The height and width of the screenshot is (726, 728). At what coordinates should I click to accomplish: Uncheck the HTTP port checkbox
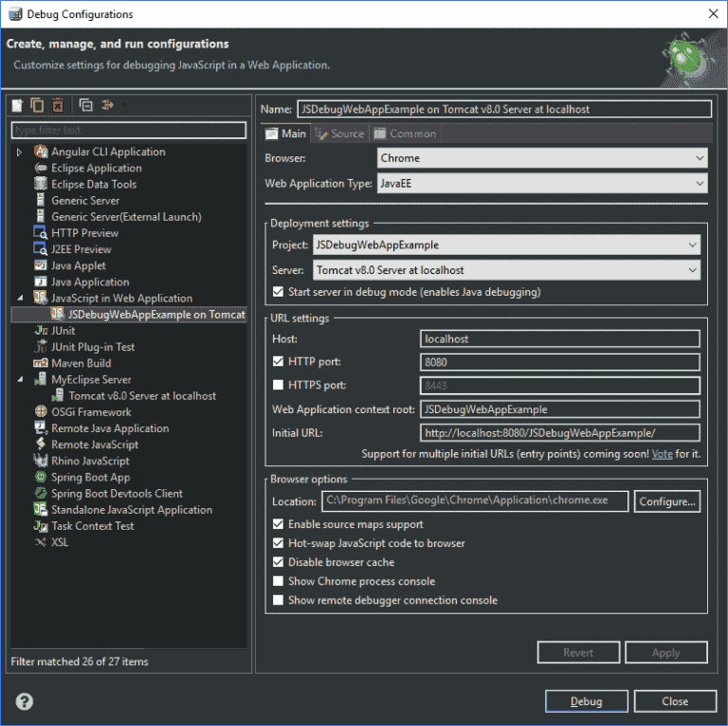(278, 361)
